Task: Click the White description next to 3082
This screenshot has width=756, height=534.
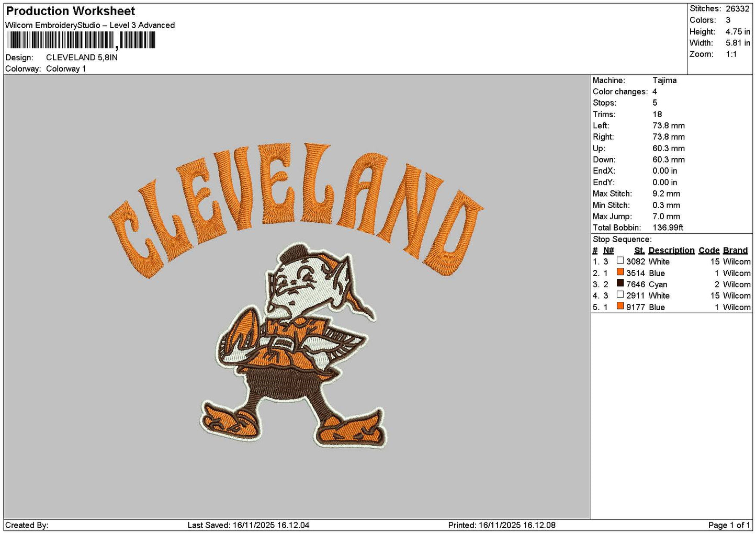Action: coord(659,262)
